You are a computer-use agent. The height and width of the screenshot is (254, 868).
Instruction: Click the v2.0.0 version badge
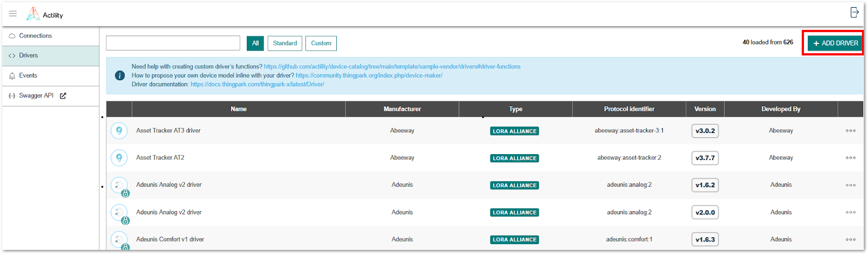pyautogui.click(x=705, y=212)
